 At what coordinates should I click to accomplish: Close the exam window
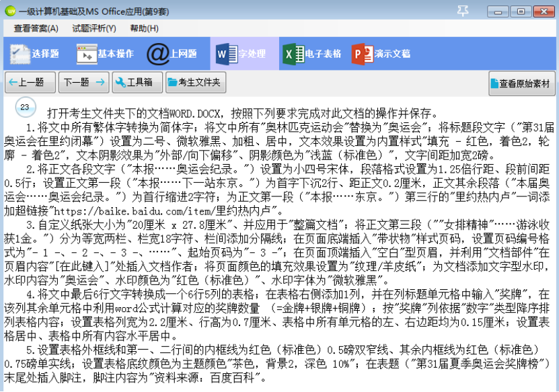click(x=544, y=11)
